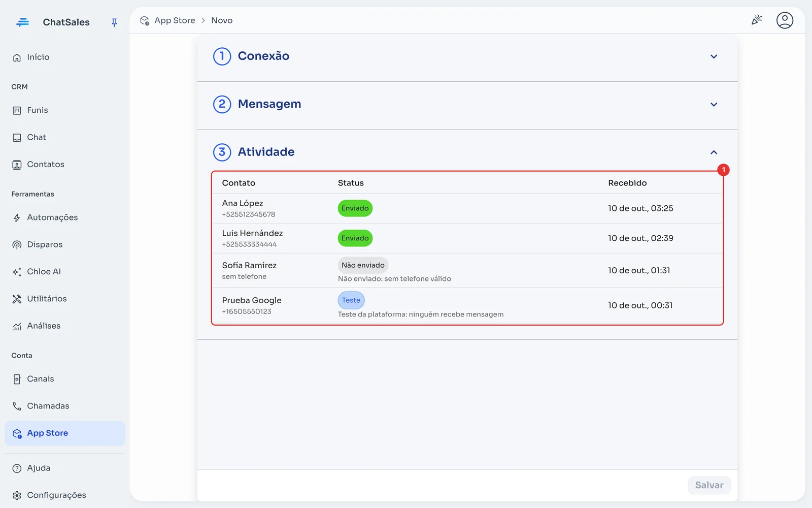Click the Chloe AI sparkle icon

tap(17, 272)
